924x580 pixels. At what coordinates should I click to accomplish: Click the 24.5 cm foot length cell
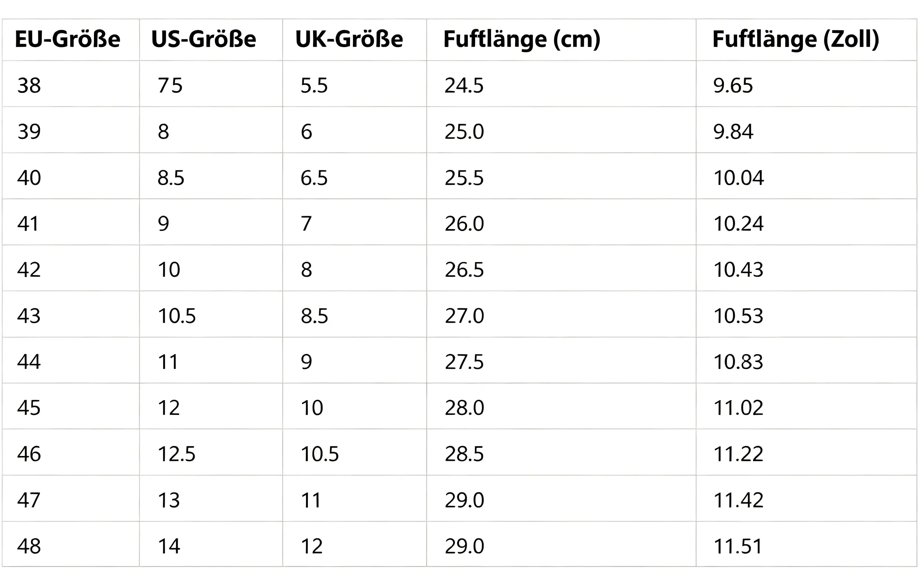pyautogui.click(x=561, y=84)
